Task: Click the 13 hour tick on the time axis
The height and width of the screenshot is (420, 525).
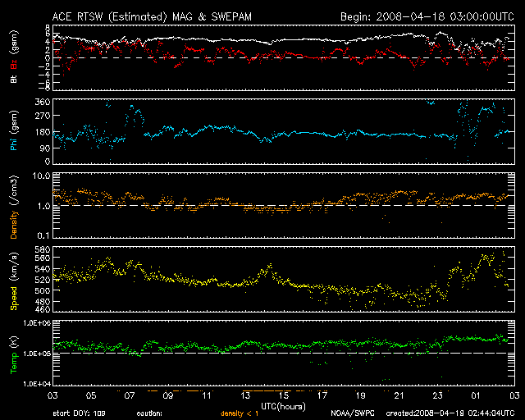Action: point(248,395)
